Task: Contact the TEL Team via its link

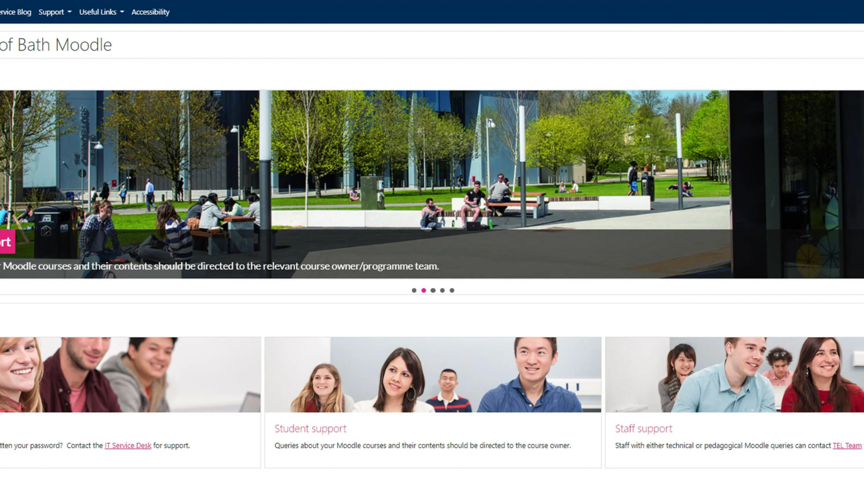Action: pos(848,445)
